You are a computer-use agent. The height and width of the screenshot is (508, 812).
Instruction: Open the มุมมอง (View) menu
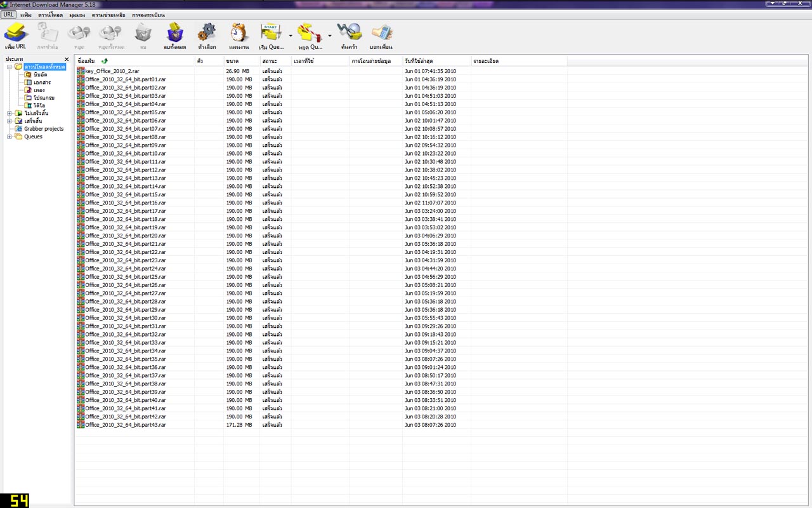tap(77, 15)
